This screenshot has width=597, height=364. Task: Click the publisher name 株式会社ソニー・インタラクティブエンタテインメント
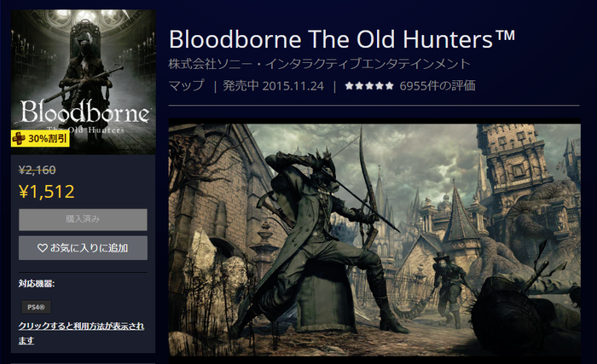tap(320, 64)
